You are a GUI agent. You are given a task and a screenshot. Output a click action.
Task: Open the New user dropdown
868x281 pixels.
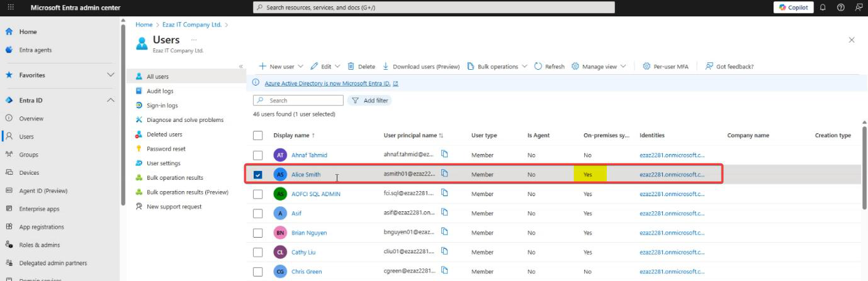click(x=281, y=67)
